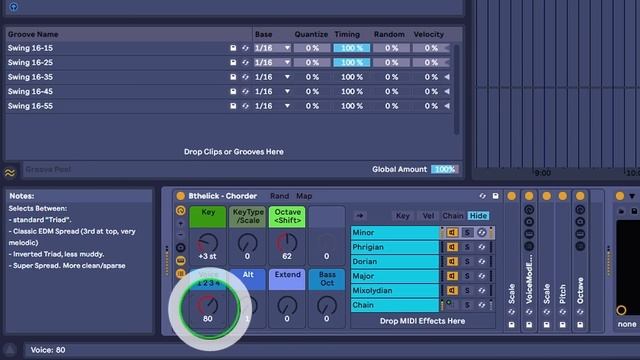Show the Chain select editor tab
The height and width of the screenshot is (360, 640).
(453, 216)
